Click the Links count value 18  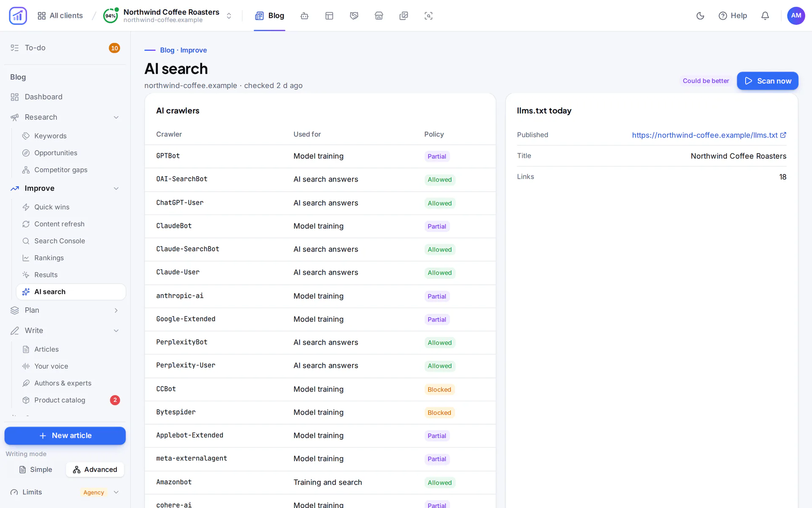pyautogui.click(x=783, y=177)
